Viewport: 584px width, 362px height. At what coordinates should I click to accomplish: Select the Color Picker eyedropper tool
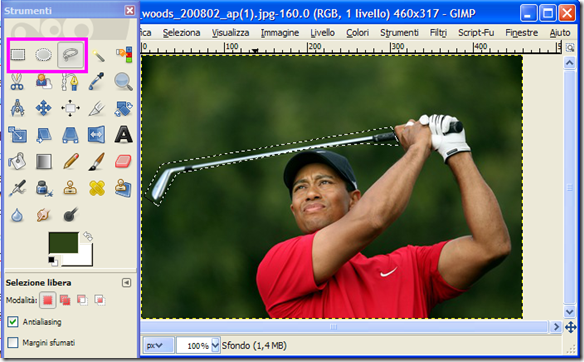point(97,82)
